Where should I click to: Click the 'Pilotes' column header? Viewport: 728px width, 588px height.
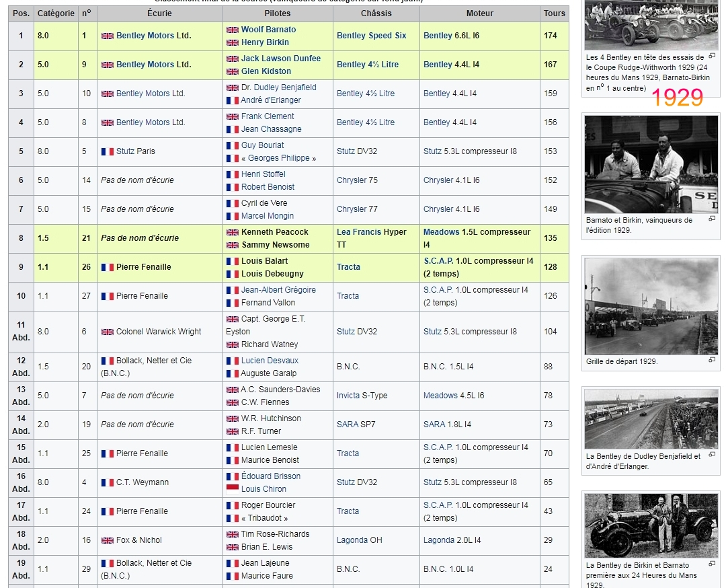point(278,13)
